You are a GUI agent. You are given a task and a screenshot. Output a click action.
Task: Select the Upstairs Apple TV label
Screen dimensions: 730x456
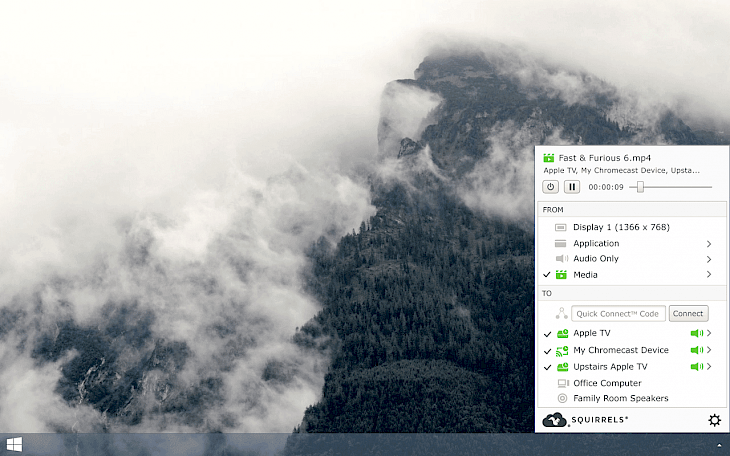tap(610, 367)
